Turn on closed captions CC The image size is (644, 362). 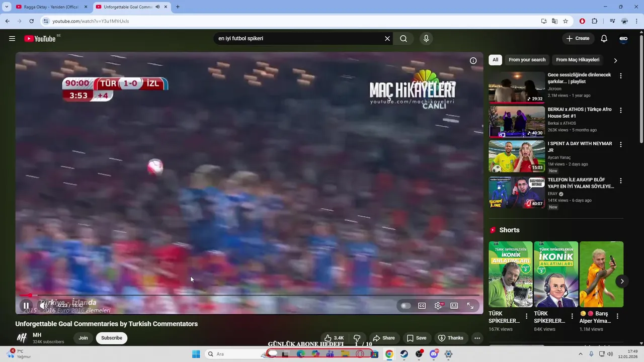click(422, 306)
